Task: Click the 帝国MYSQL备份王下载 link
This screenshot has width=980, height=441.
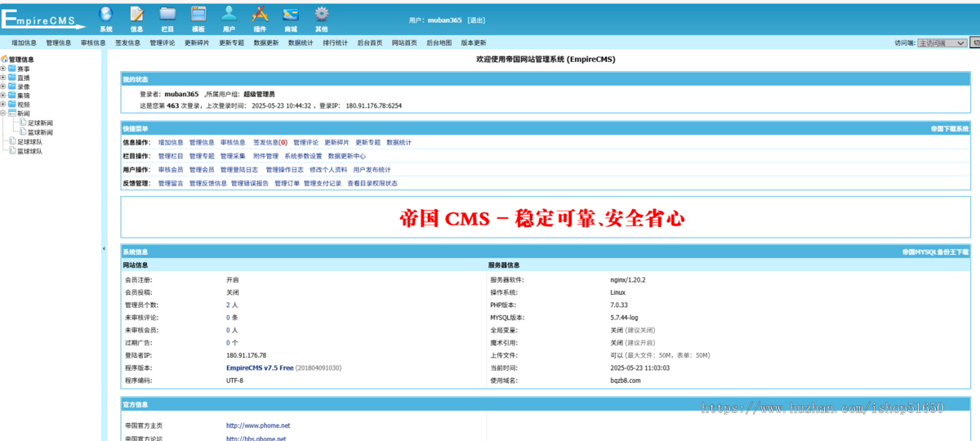Action: 936,252
